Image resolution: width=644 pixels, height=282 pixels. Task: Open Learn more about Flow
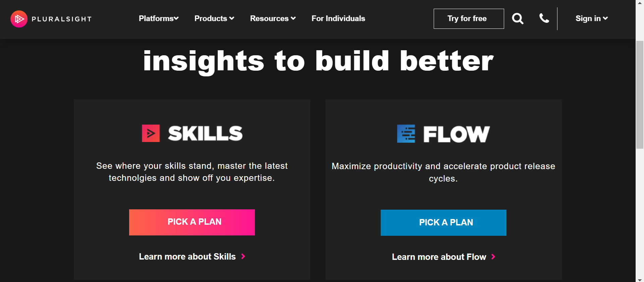point(439,257)
